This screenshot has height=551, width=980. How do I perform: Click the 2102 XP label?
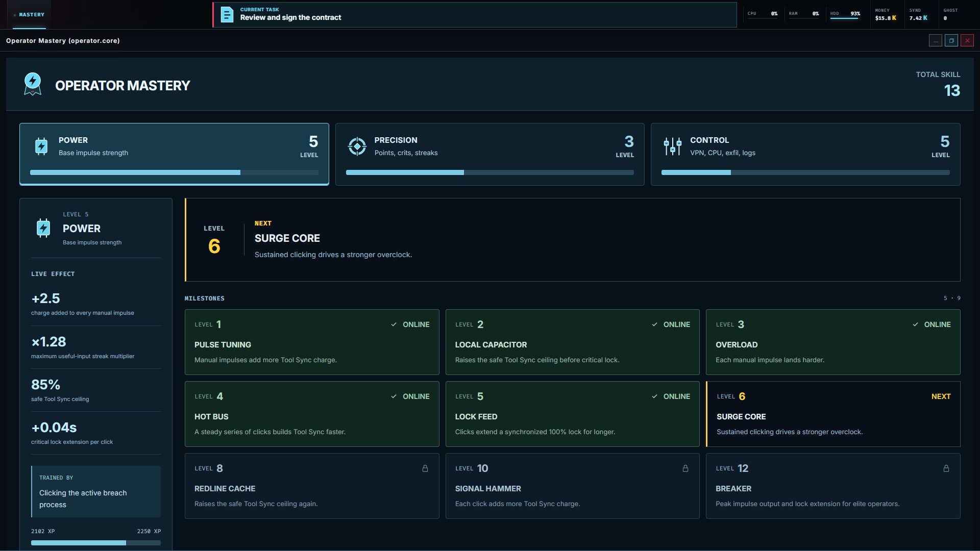coord(43,531)
